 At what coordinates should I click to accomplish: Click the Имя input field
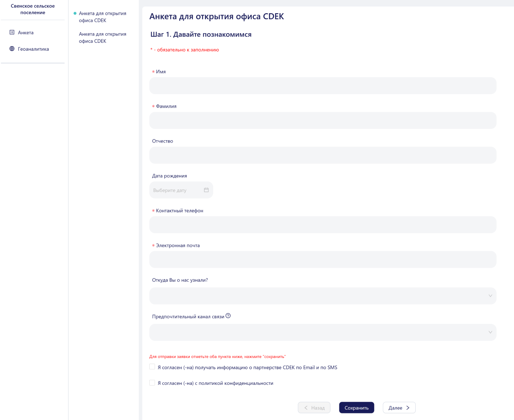[323, 86]
